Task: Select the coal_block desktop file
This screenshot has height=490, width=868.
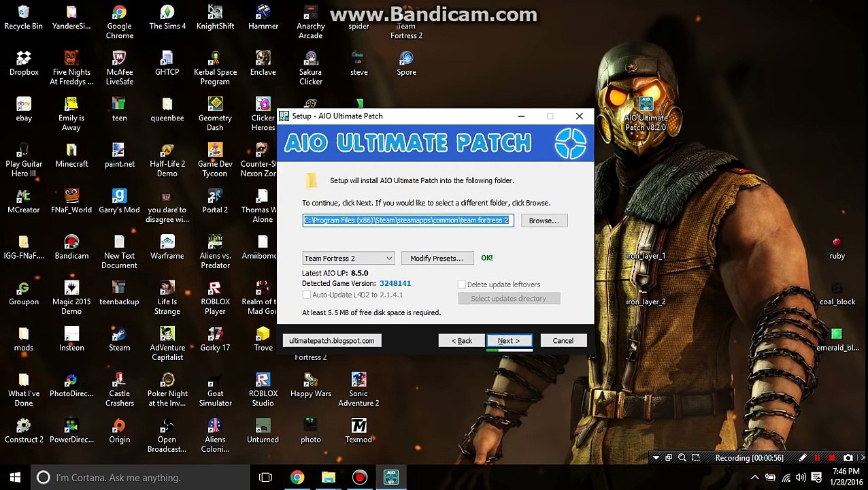Action: tap(837, 293)
